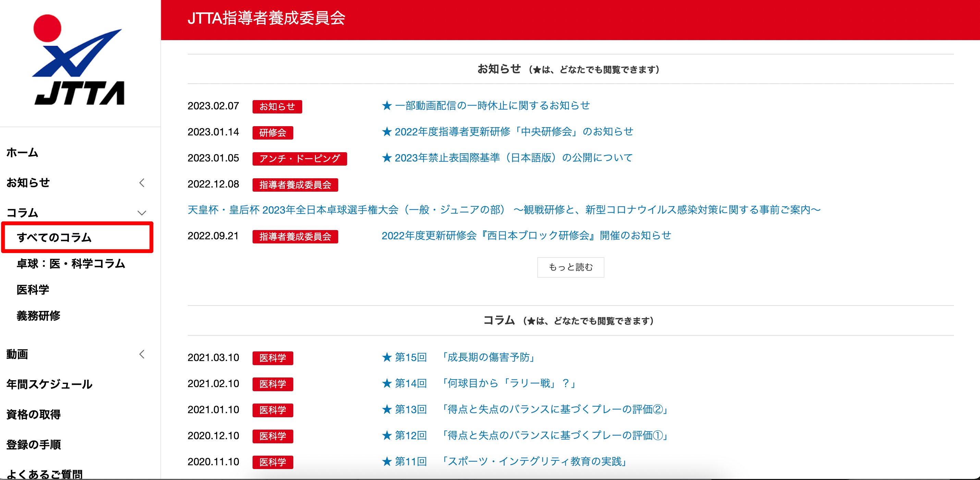Click the date text 2023.01.05
The image size is (980, 480).
click(213, 158)
